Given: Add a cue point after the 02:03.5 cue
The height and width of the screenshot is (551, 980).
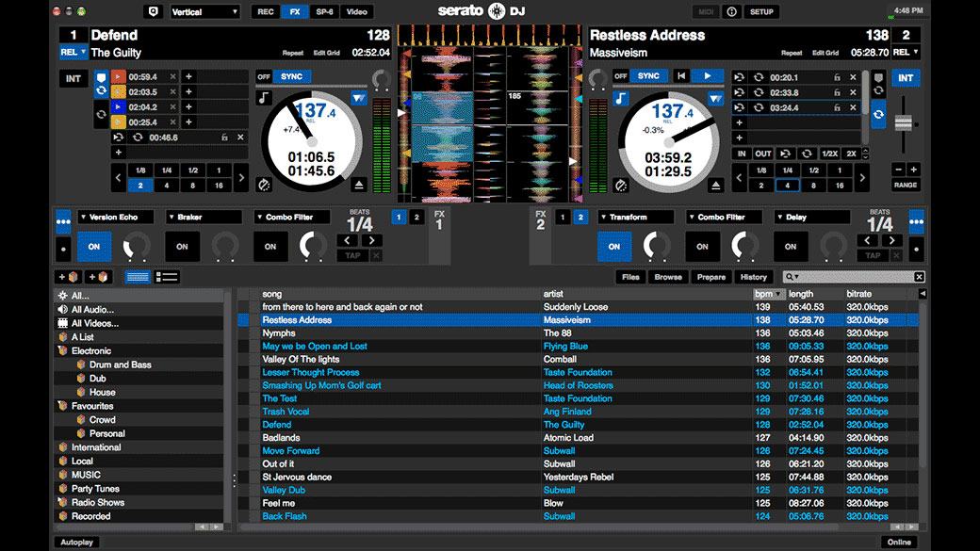Looking at the screenshot, I should click(188, 92).
